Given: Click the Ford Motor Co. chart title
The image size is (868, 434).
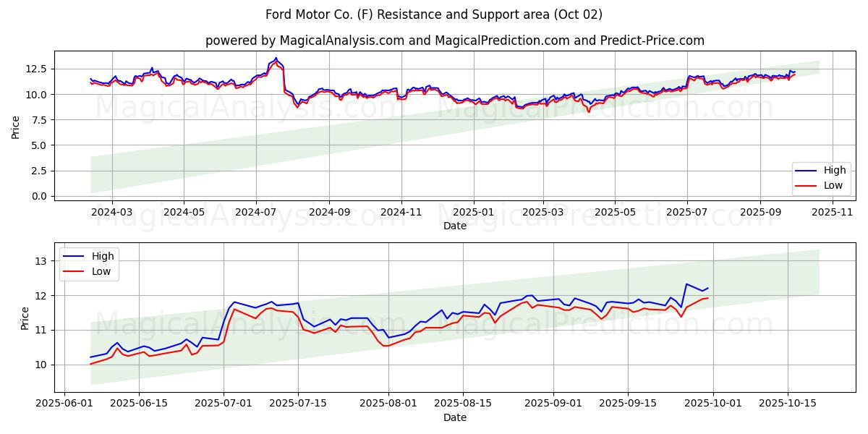Looking at the screenshot, I should (x=434, y=14).
